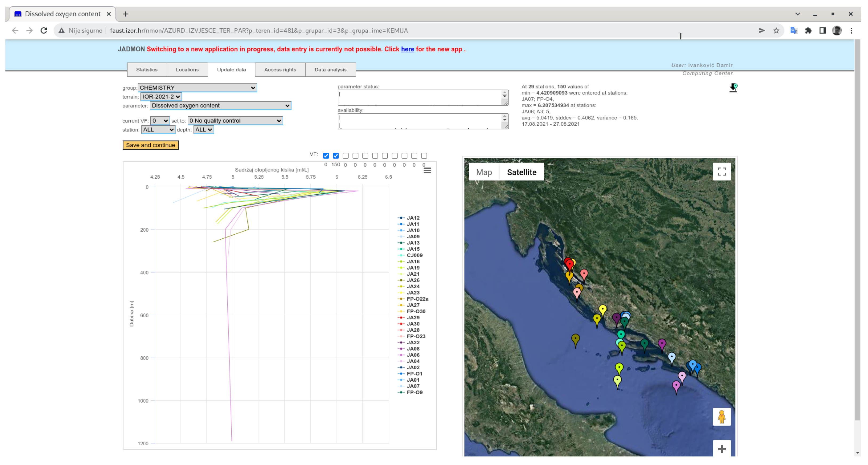The height and width of the screenshot is (465, 868).
Task: Open the Dissolved oxygen content parameter dropdown
Action: [220, 106]
